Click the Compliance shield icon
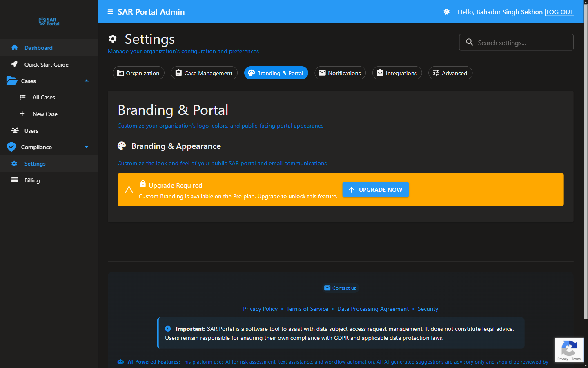Image resolution: width=588 pixels, height=368 pixels. (x=11, y=147)
